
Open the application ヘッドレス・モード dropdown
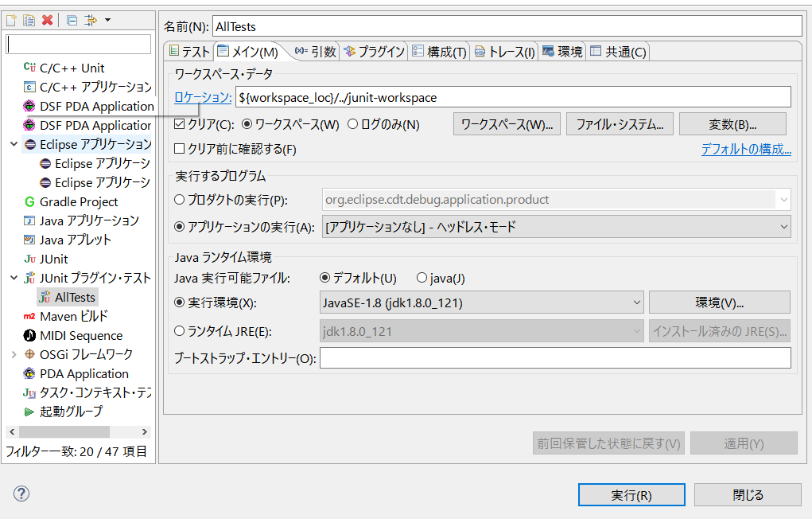point(557,227)
